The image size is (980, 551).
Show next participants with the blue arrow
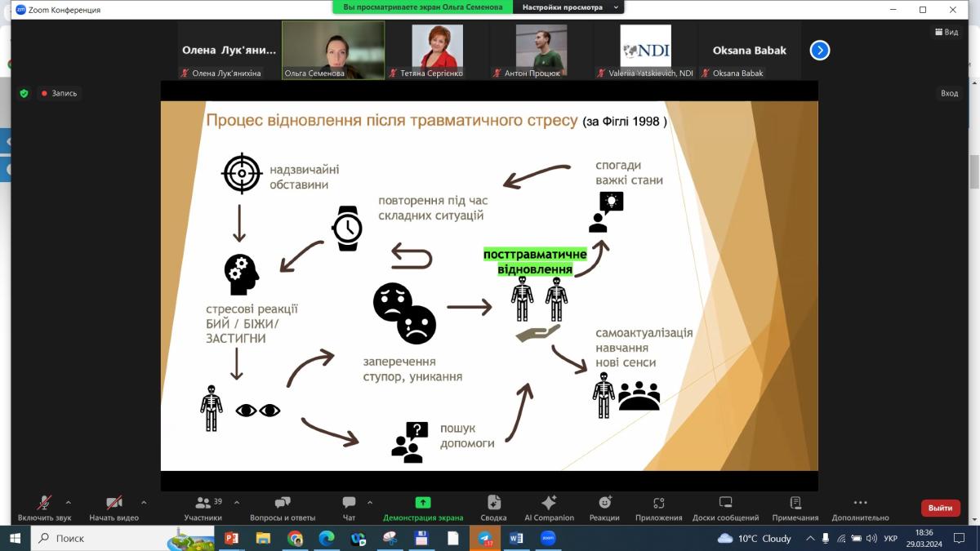point(819,51)
